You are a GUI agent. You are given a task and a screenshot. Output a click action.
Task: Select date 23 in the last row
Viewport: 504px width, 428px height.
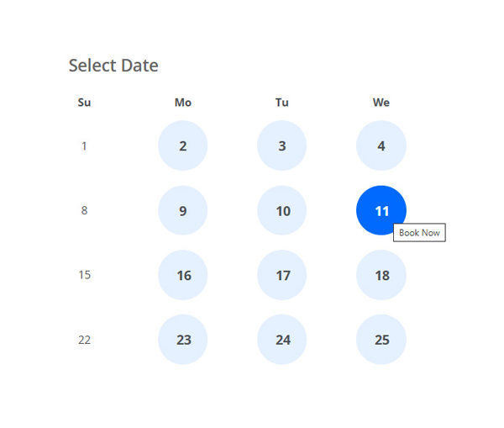tap(183, 340)
